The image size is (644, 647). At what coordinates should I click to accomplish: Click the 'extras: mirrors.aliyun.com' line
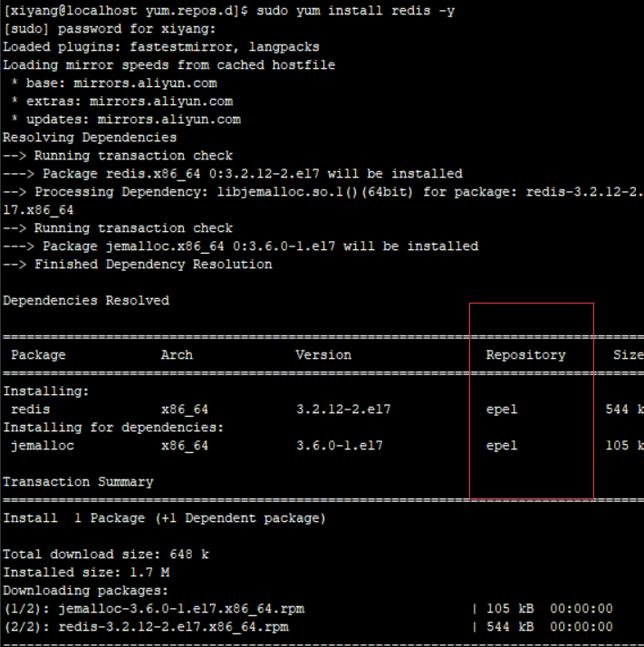click(122, 101)
